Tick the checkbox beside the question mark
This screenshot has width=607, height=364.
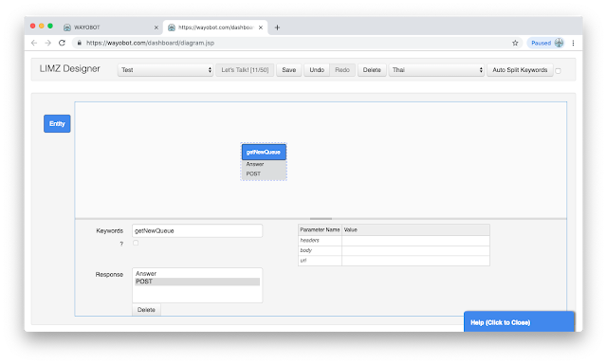136,243
